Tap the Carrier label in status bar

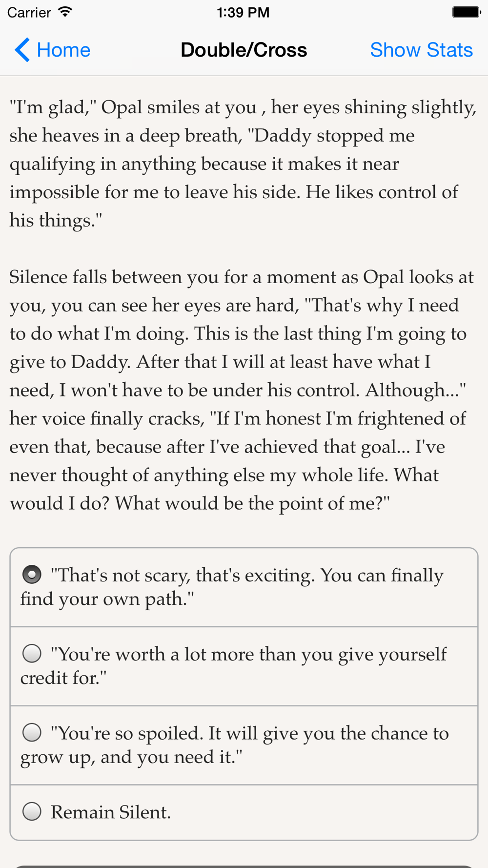29,12
